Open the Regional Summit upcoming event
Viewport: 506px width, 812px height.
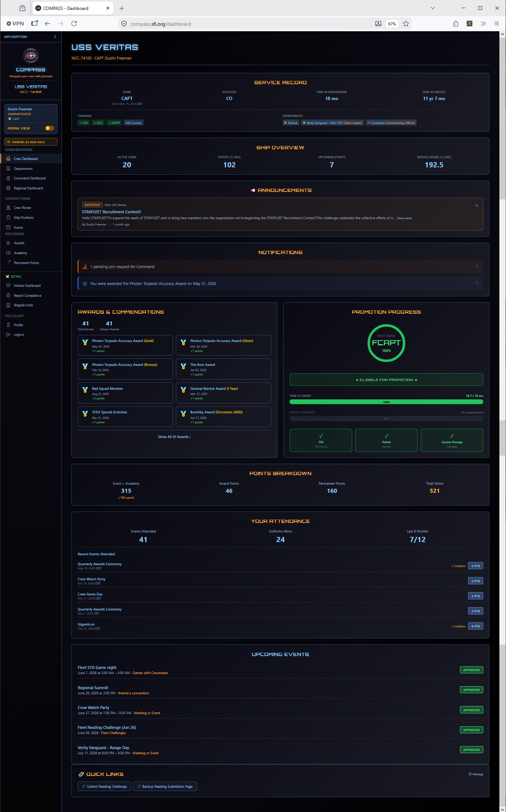93,688
